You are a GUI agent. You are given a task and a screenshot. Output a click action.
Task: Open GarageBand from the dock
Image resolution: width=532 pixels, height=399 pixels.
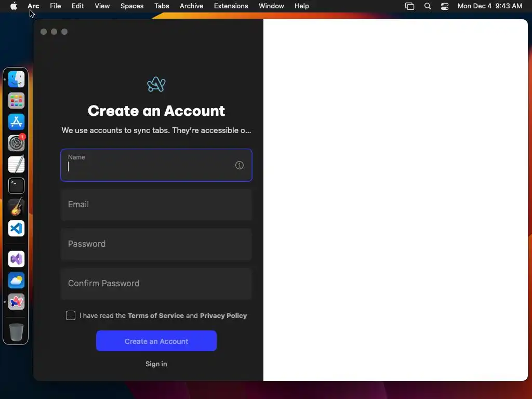click(x=16, y=207)
